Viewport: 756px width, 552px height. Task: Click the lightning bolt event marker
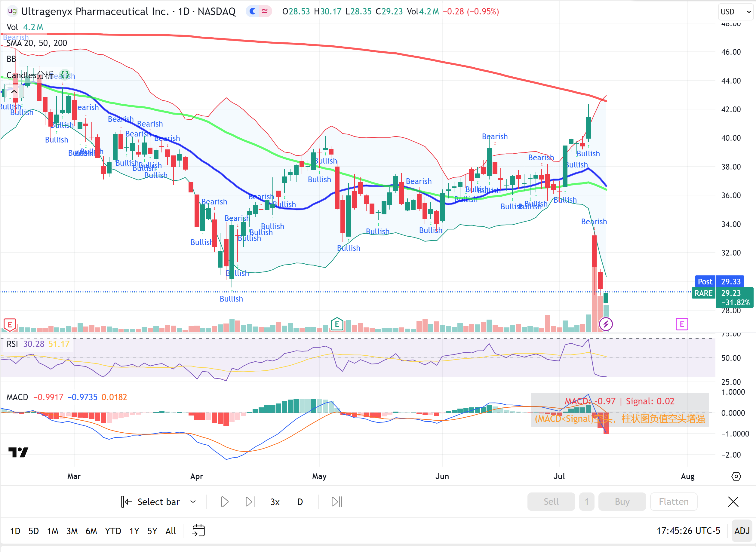pos(606,324)
